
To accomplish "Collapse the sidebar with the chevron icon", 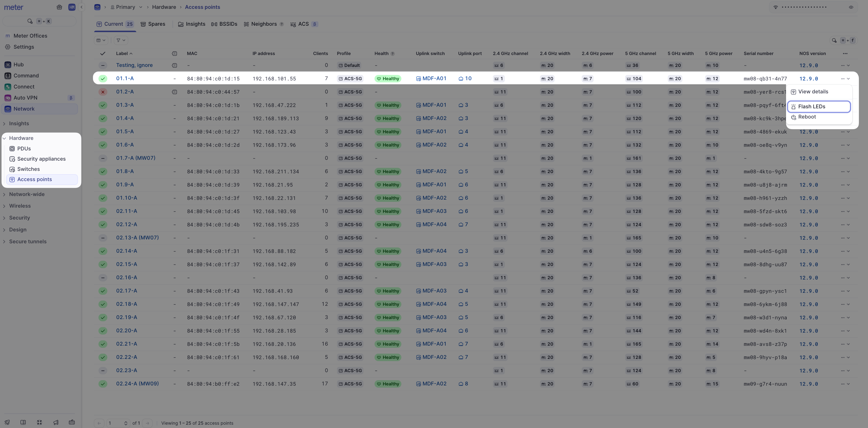I will (x=82, y=7).
